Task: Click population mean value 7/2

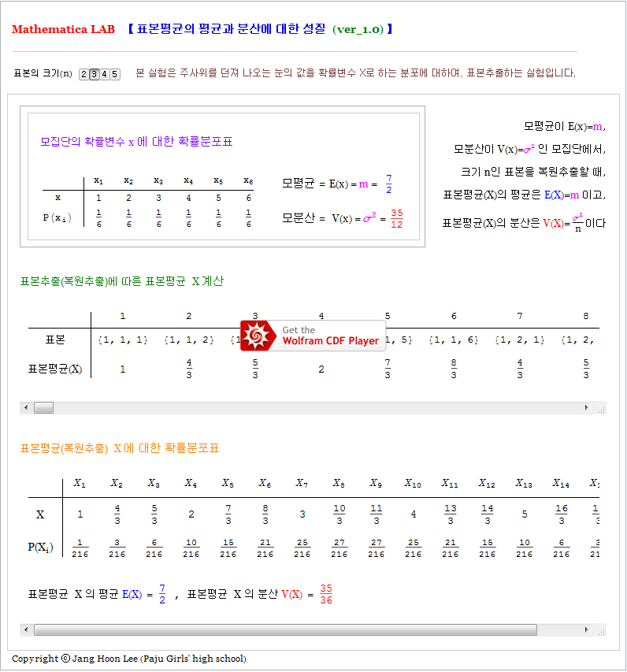Action: click(388, 184)
